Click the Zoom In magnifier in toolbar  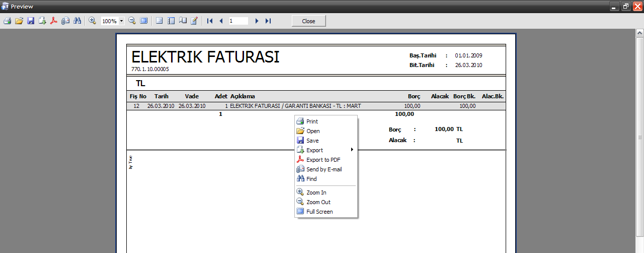click(x=93, y=21)
